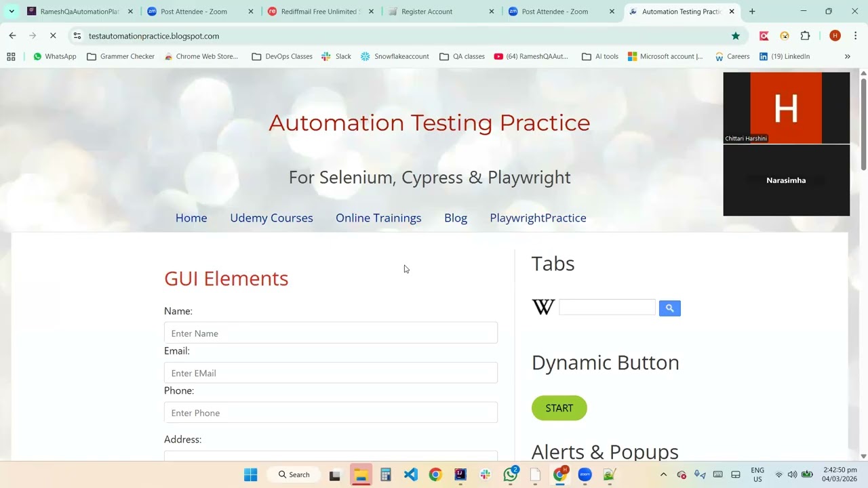This screenshot has width=868, height=488.
Task: Open the volume control in system tray
Action: [x=792, y=474]
